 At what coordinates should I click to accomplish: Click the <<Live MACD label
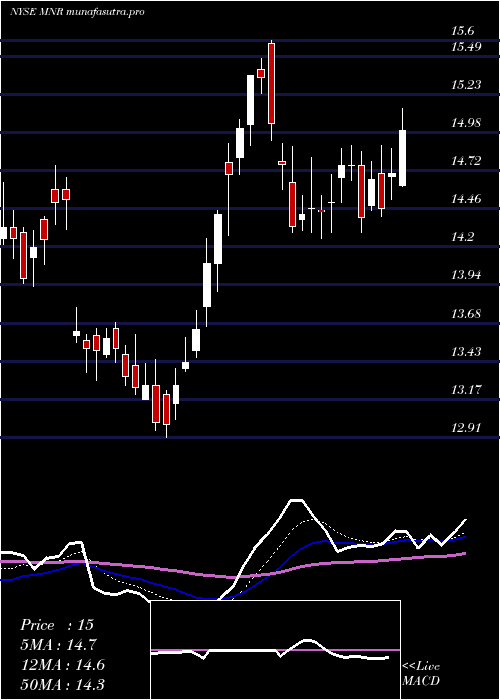(x=421, y=674)
